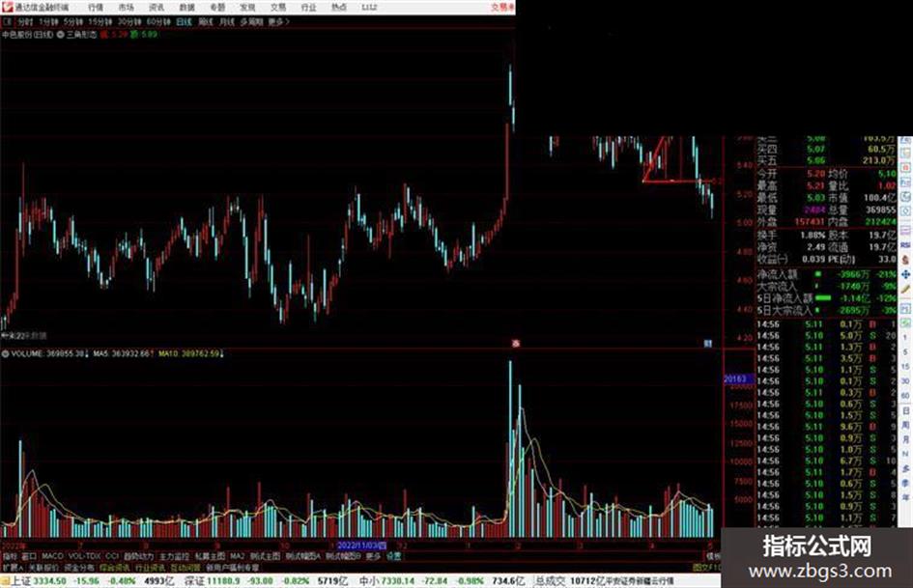Open the 行业资讯 tab
The image size is (913, 588).
(x=151, y=567)
